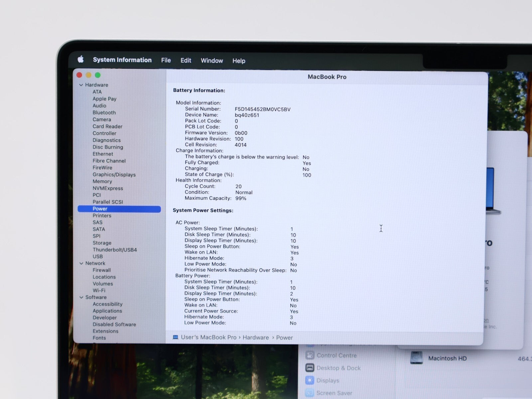
Task: Select Fonts under Software
Action: (99, 338)
